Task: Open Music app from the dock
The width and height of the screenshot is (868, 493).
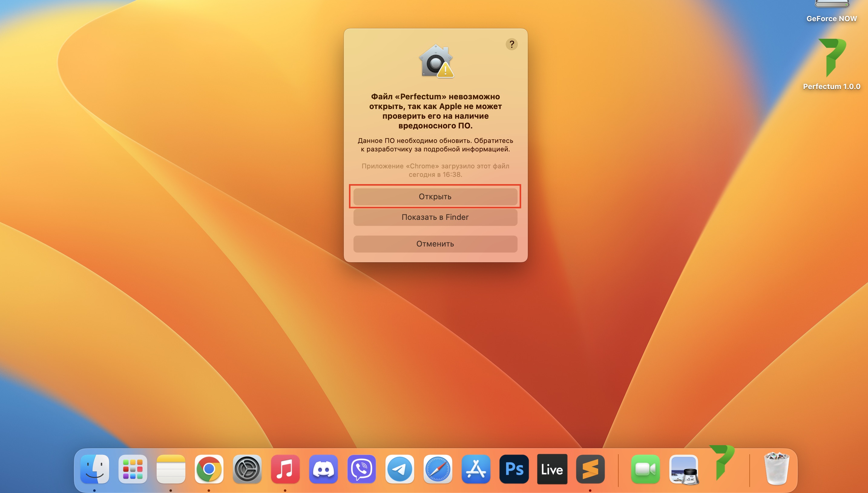Action: click(285, 469)
